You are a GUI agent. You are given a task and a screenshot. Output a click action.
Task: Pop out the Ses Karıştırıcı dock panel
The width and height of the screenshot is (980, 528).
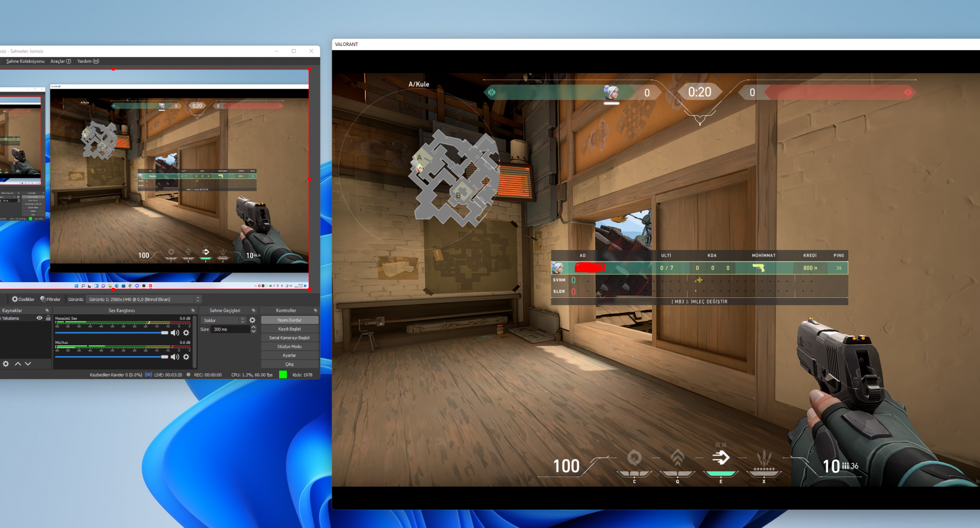click(x=193, y=310)
